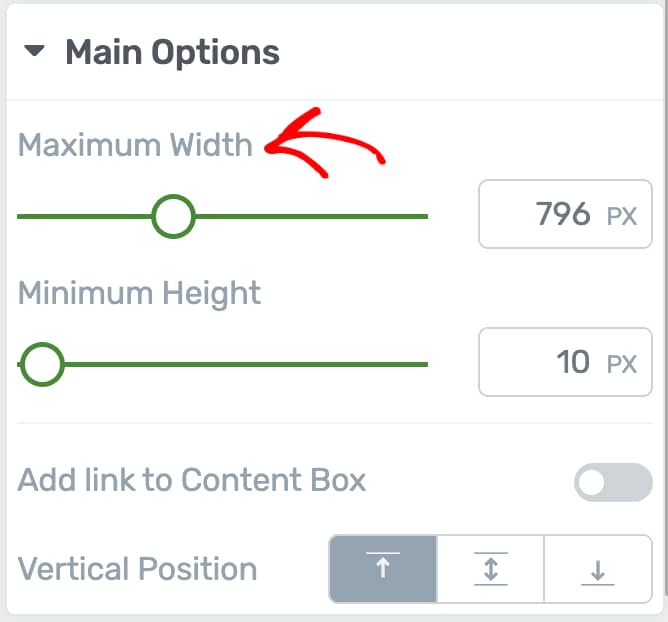The image size is (668, 622).
Task: Click the Vertical Position label
Action: [x=137, y=569]
